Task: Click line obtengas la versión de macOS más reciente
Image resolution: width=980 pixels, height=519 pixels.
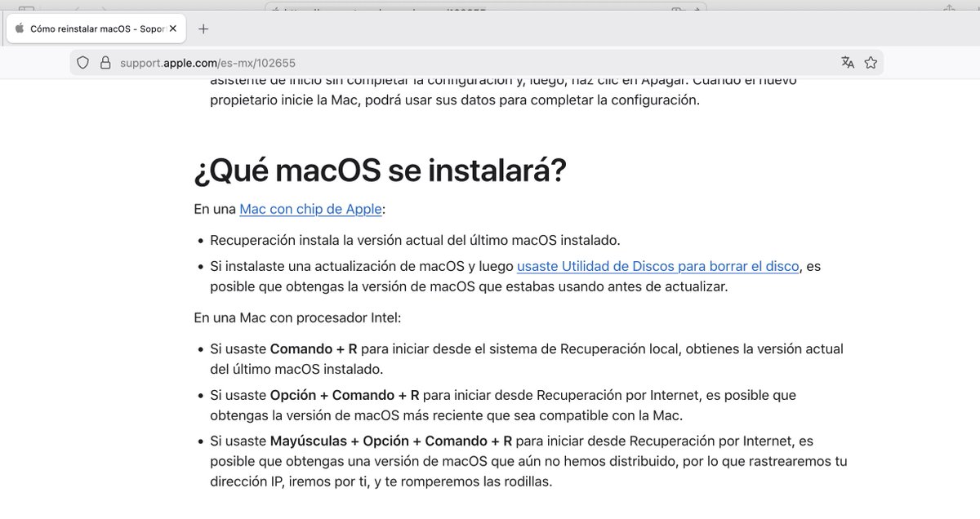Action: pos(447,415)
